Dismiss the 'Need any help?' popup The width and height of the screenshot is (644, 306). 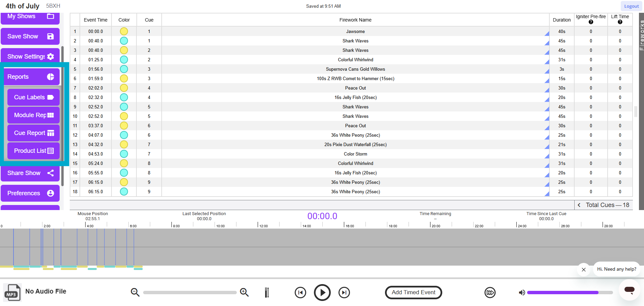584,270
